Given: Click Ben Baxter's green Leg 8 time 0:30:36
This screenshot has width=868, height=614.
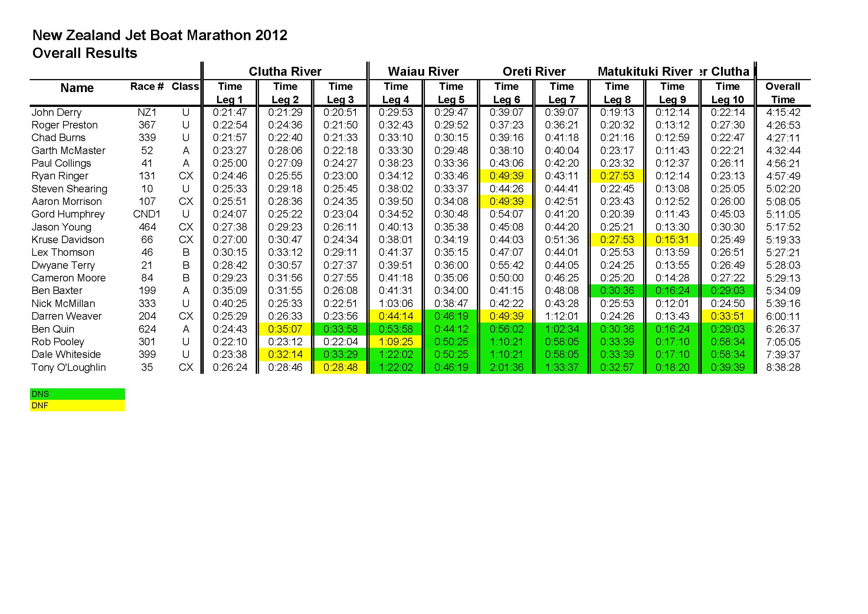Looking at the screenshot, I should pyautogui.click(x=617, y=290).
